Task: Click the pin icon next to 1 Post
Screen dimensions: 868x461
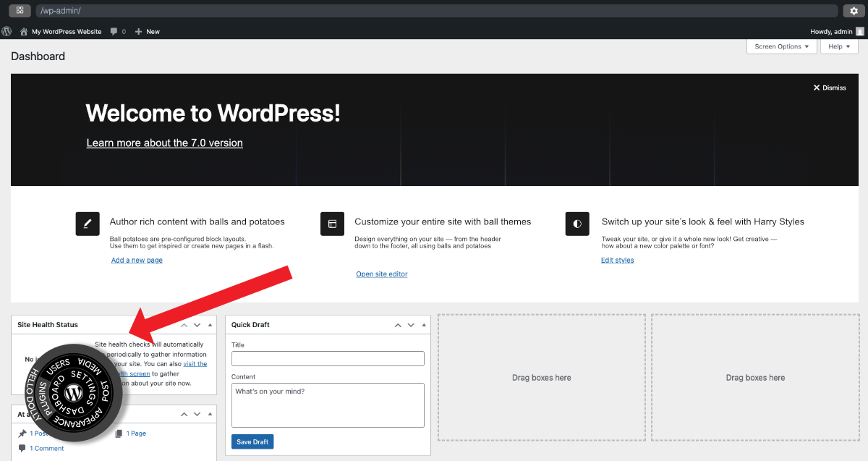Action: pyautogui.click(x=22, y=433)
